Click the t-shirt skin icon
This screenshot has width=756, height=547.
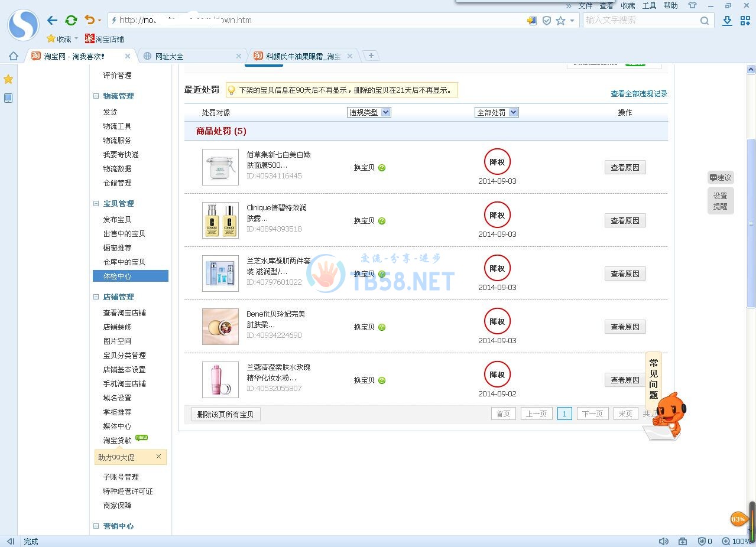pos(692,5)
